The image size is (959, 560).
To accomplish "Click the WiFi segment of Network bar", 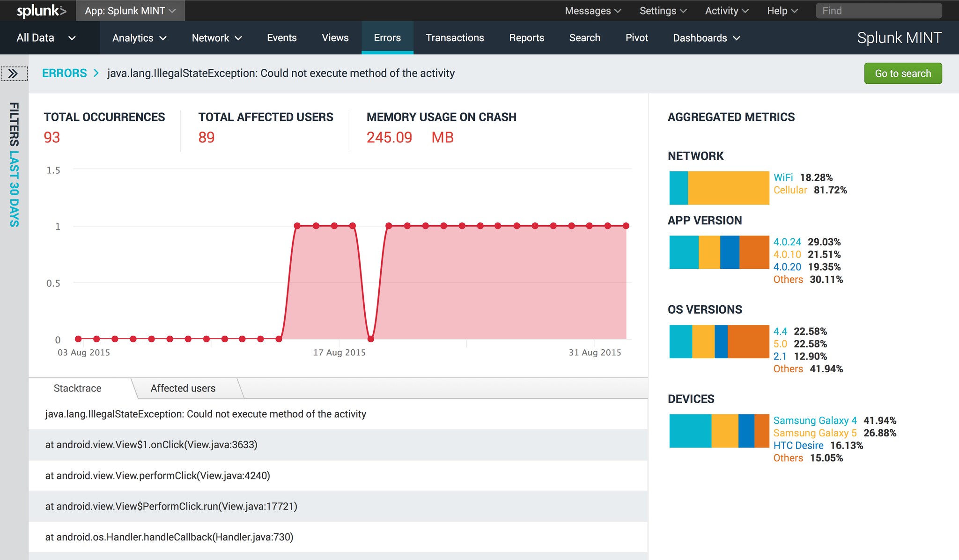I will (679, 188).
